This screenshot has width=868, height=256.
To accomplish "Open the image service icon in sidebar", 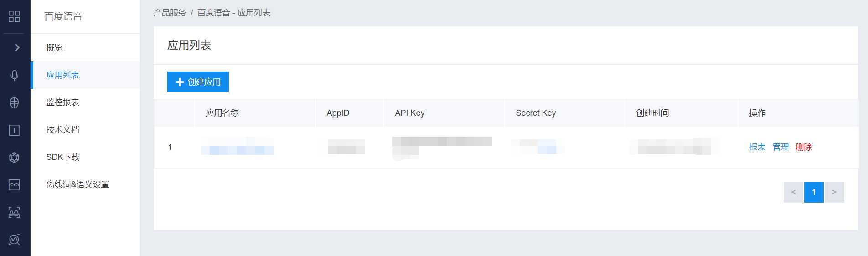I will [x=15, y=185].
